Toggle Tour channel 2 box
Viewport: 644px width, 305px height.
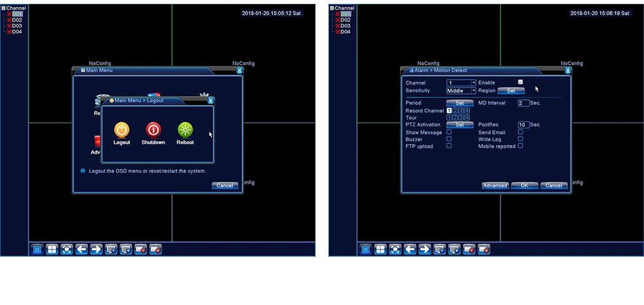pos(455,117)
